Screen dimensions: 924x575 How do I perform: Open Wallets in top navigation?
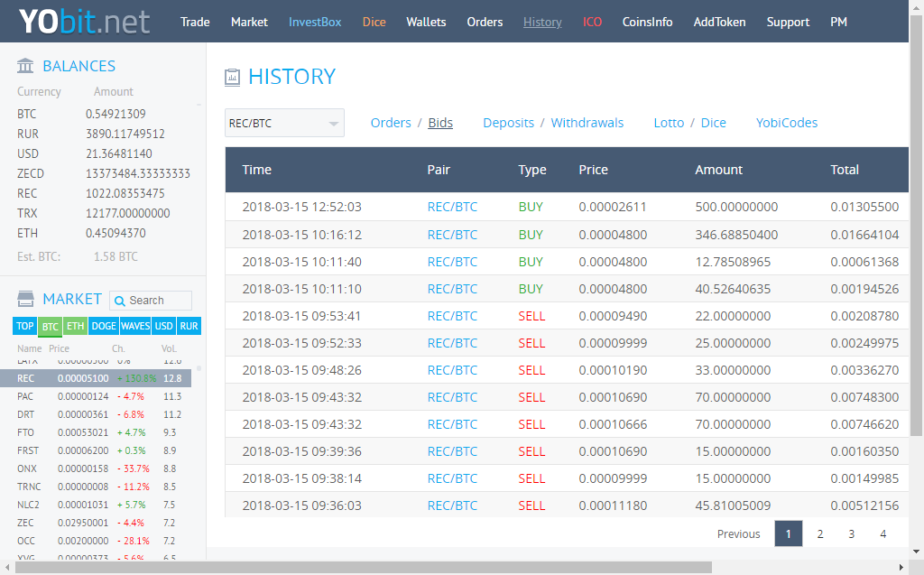(x=426, y=22)
